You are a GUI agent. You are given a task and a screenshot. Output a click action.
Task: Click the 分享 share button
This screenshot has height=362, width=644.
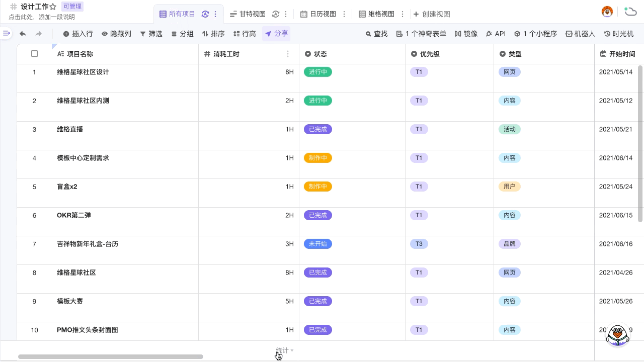276,34
